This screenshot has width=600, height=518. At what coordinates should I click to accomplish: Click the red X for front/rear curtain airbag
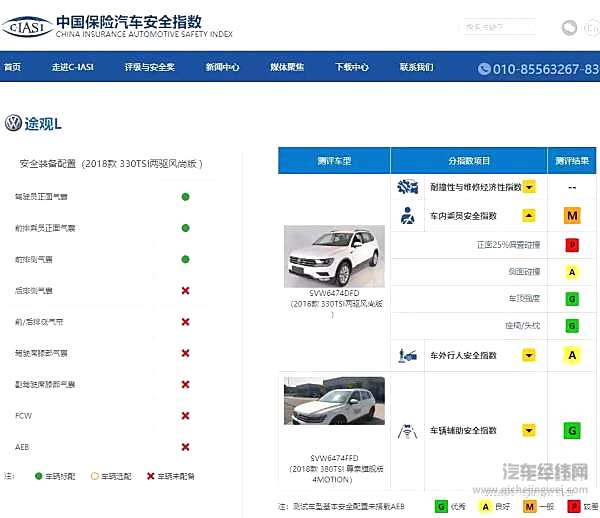[186, 322]
